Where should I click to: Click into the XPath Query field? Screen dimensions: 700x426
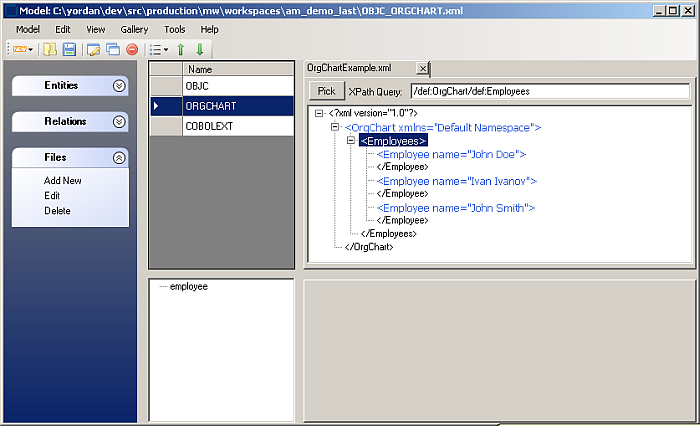(549, 91)
